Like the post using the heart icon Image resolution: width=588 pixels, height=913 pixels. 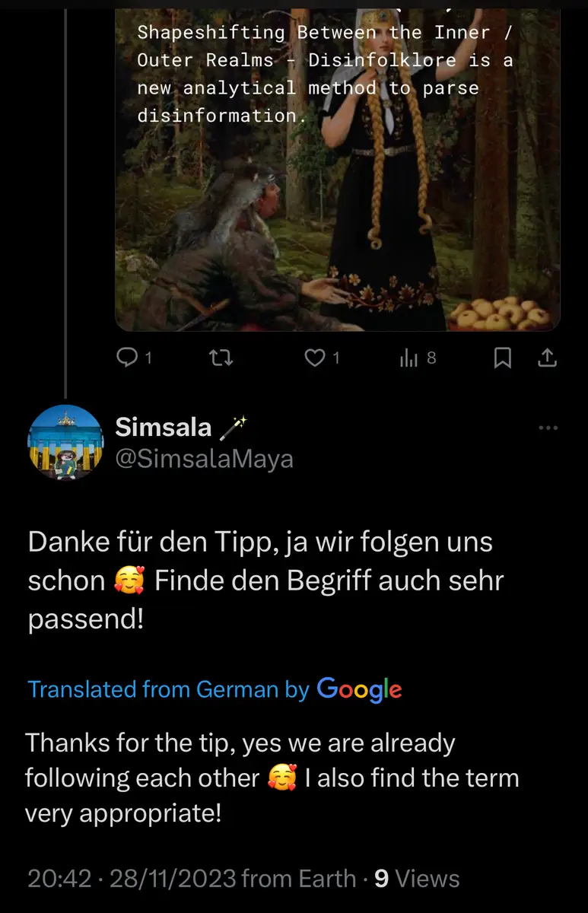(315, 358)
